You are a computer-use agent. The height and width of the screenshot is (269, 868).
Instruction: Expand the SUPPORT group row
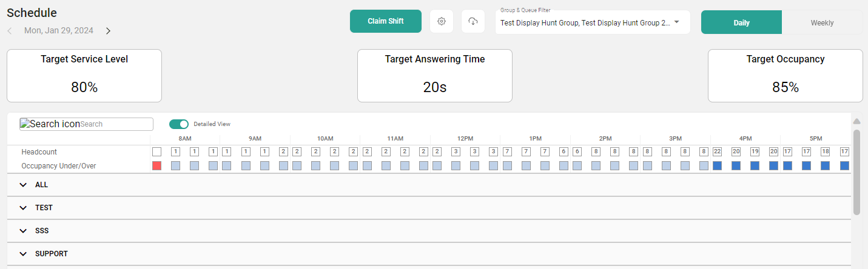pyautogui.click(x=23, y=254)
